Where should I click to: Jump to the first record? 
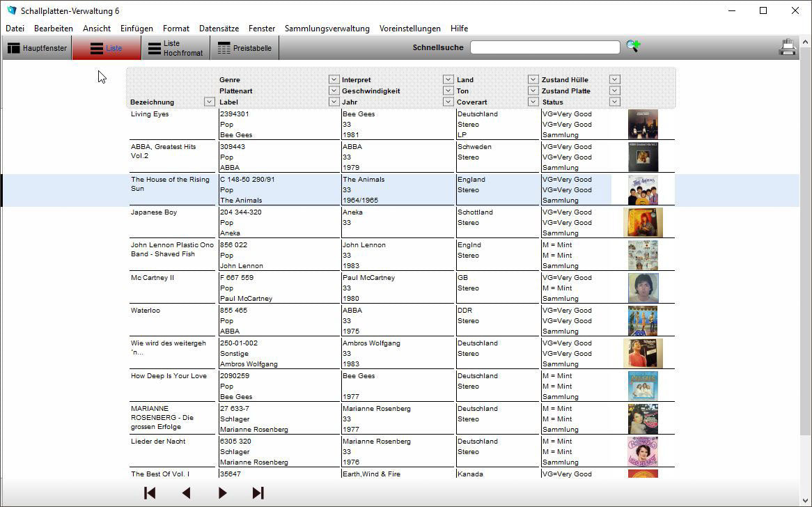tap(150, 493)
